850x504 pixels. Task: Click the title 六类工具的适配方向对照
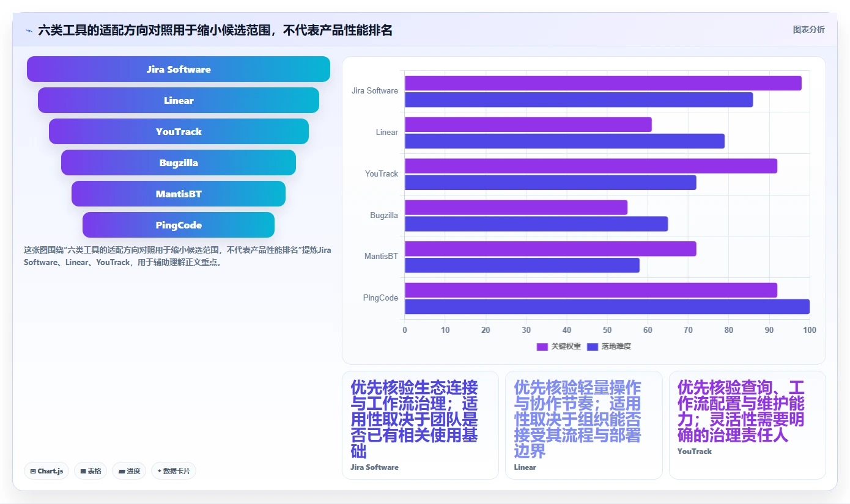point(215,30)
